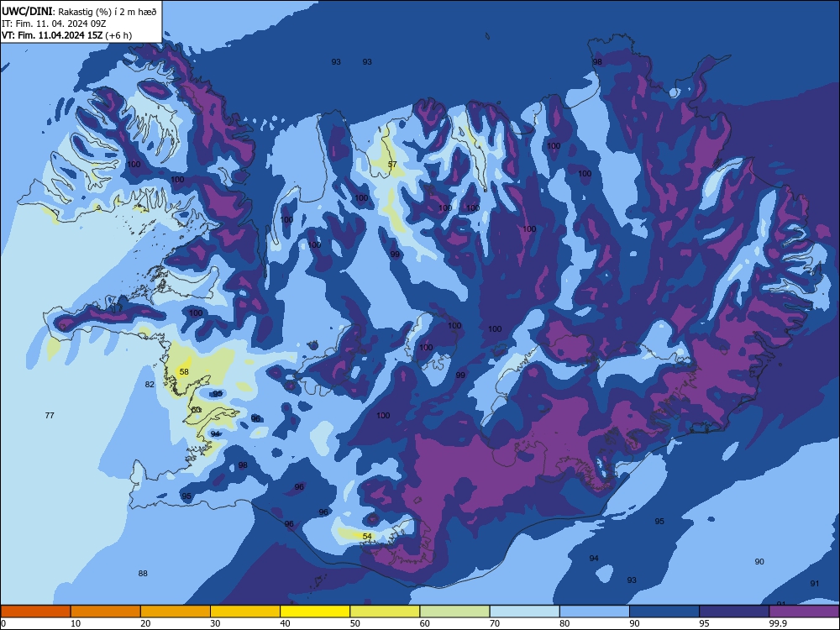Click the humidity value 77 over the sea
This screenshot has height=630, width=840.
(x=50, y=415)
